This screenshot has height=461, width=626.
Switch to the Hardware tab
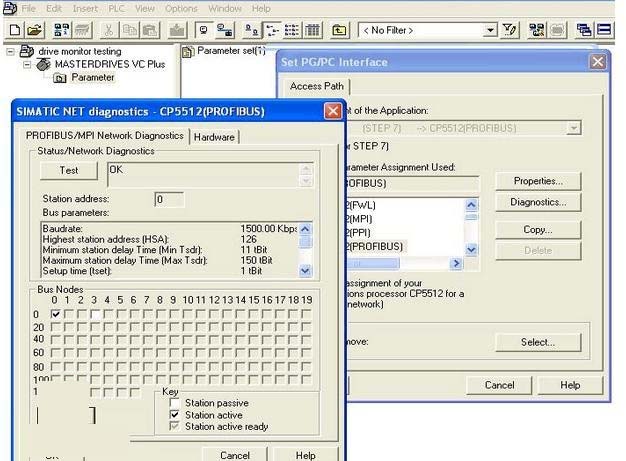[214, 137]
